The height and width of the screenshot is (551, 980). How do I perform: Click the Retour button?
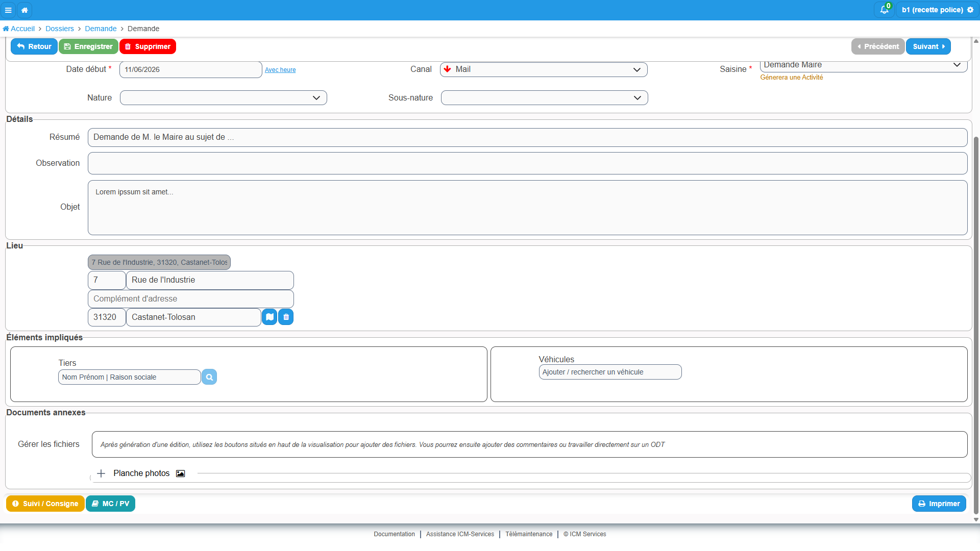click(34, 46)
